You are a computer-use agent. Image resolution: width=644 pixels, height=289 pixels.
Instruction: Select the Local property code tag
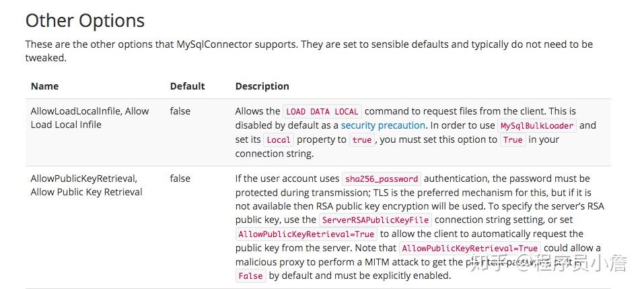[279, 139]
